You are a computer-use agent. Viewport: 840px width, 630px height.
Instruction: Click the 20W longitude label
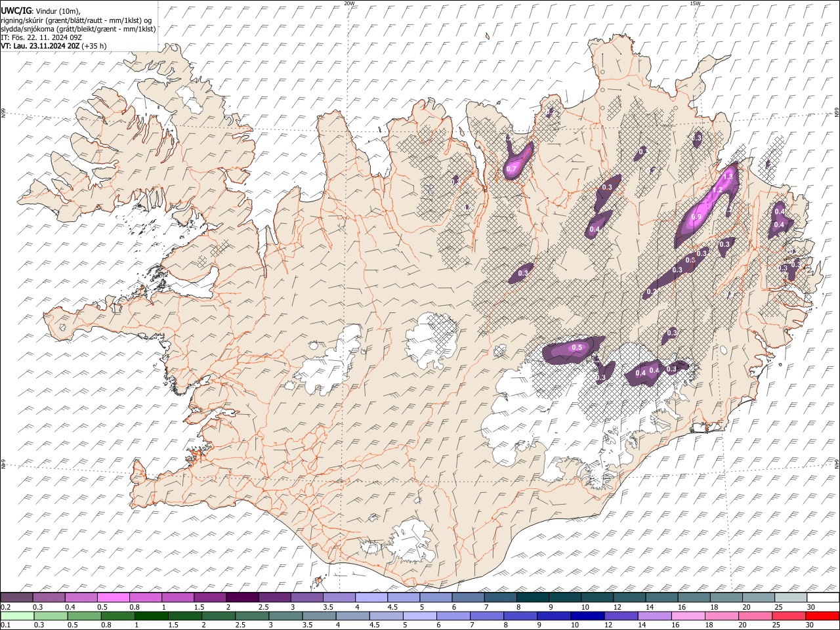(x=349, y=3)
